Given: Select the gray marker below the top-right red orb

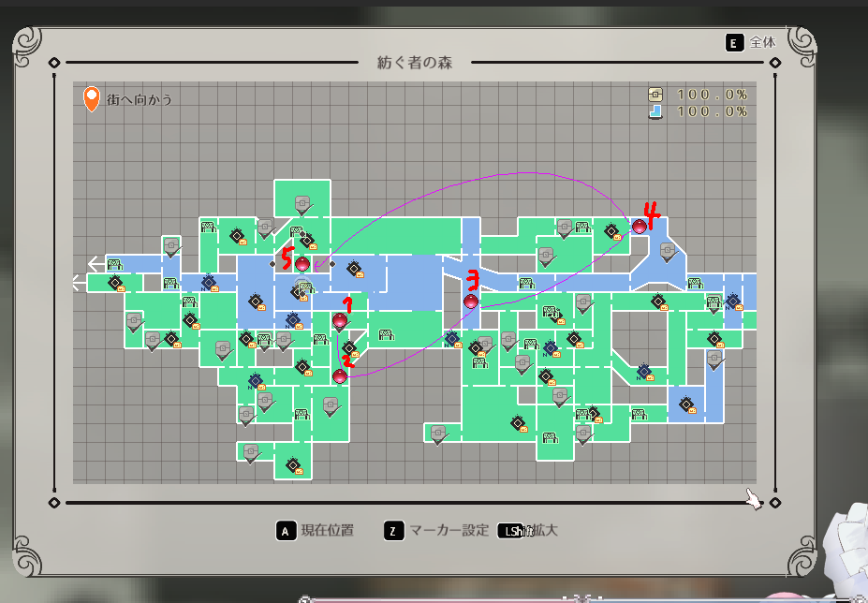Looking at the screenshot, I should point(669,253).
